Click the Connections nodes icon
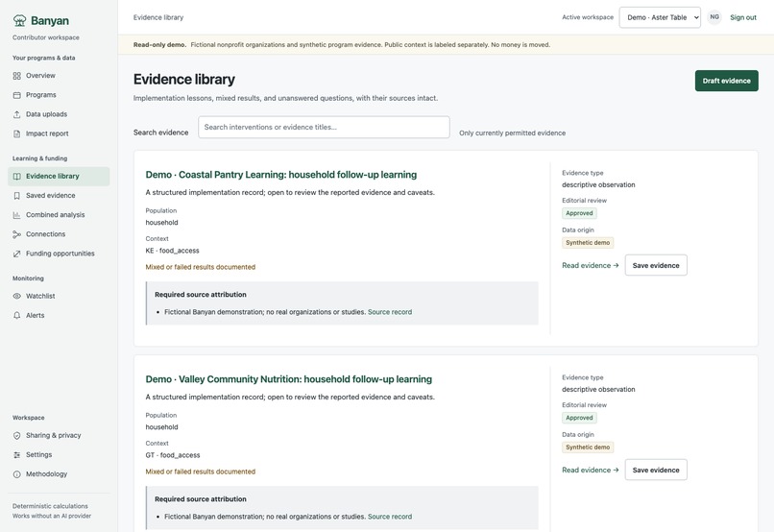This screenshot has width=774, height=532. click(16, 234)
